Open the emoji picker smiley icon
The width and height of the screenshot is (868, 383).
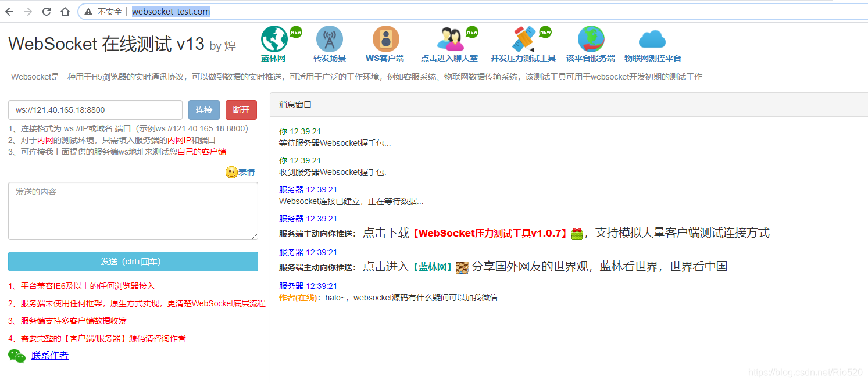tap(231, 171)
